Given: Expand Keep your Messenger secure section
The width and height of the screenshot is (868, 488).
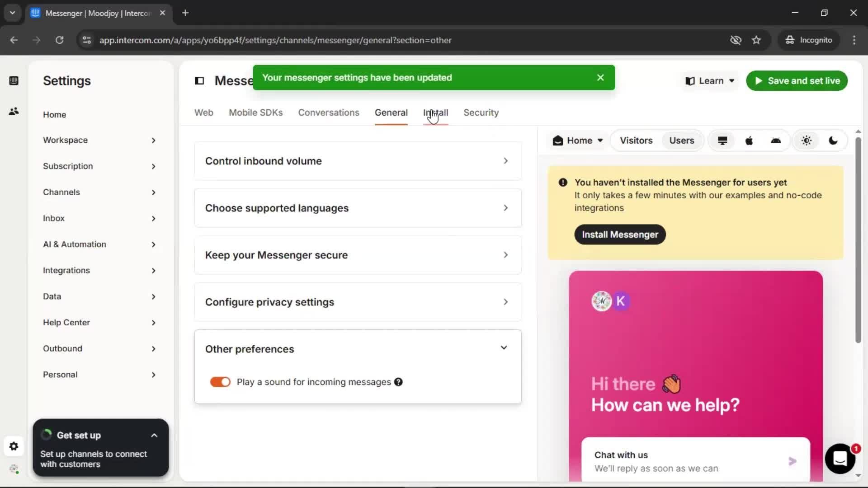Looking at the screenshot, I should (358, 255).
